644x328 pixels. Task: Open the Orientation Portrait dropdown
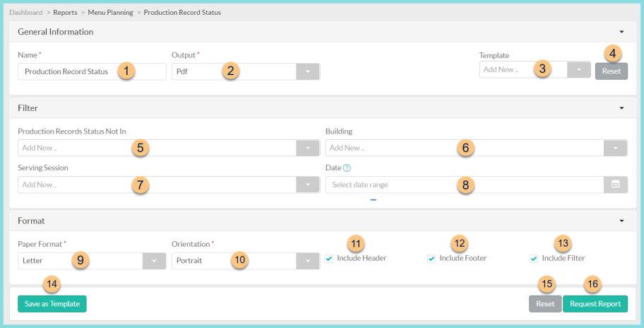(x=308, y=261)
